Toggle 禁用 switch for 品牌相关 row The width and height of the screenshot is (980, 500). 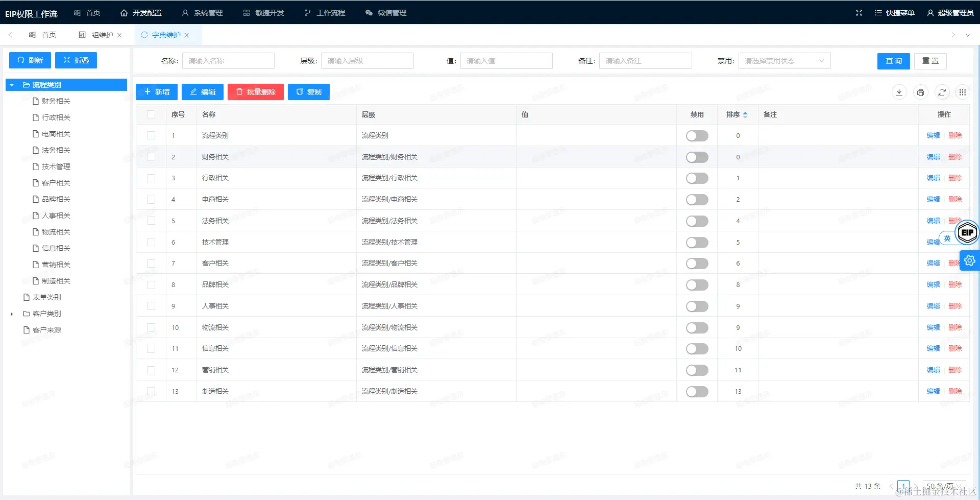click(697, 285)
